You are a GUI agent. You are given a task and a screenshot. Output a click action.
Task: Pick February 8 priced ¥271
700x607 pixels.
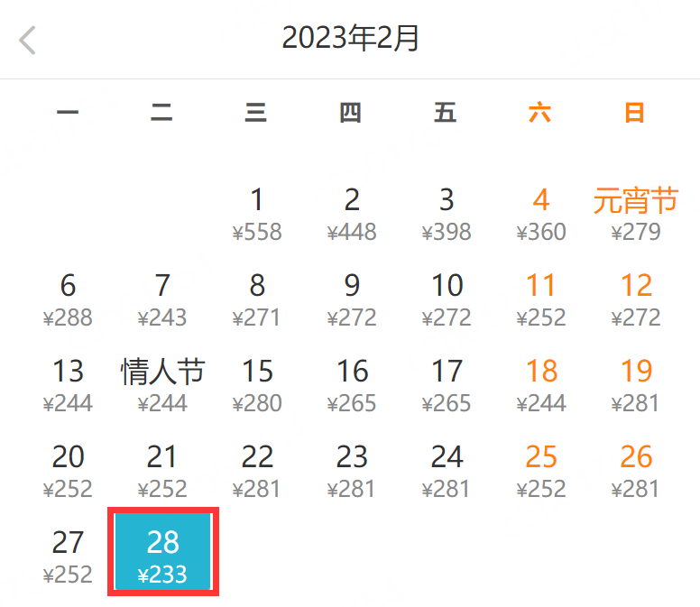[x=257, y=300]
